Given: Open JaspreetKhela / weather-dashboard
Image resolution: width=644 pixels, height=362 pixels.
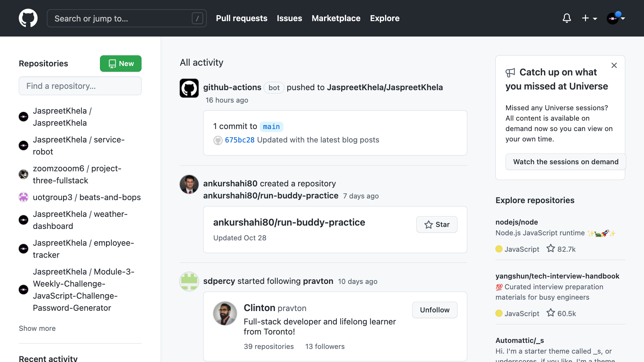Looking at the screenshot, I should point(80,220).
